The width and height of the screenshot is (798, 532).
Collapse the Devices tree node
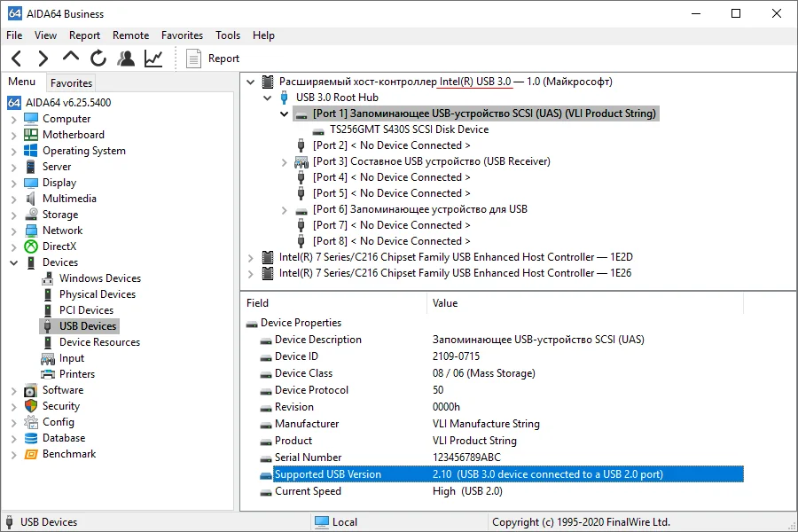click(13, 262)
